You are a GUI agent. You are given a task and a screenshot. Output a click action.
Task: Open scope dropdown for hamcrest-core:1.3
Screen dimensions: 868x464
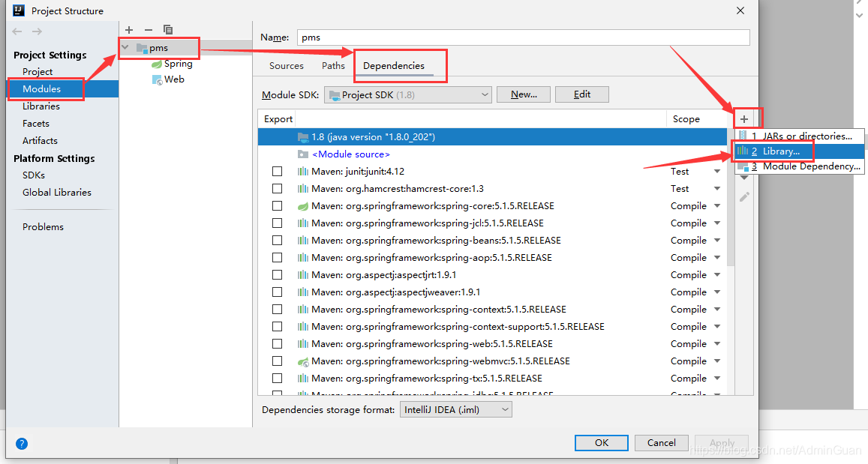(x=717, y=189)
